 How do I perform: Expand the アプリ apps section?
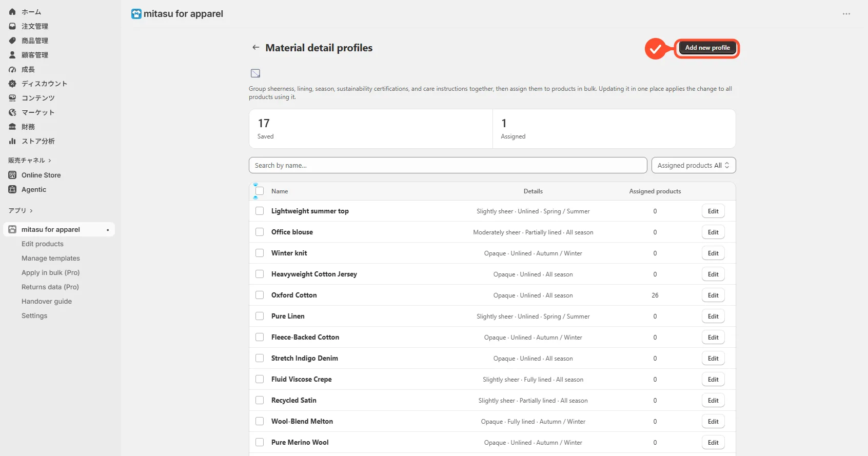click(x=21, y=210)
